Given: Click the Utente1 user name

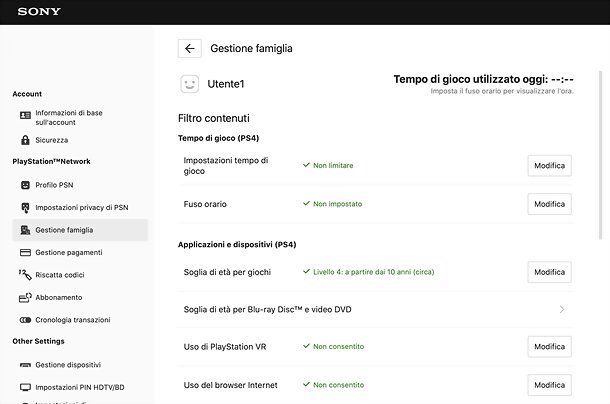Looking at the screenshot, I should [x=226, y=84].
